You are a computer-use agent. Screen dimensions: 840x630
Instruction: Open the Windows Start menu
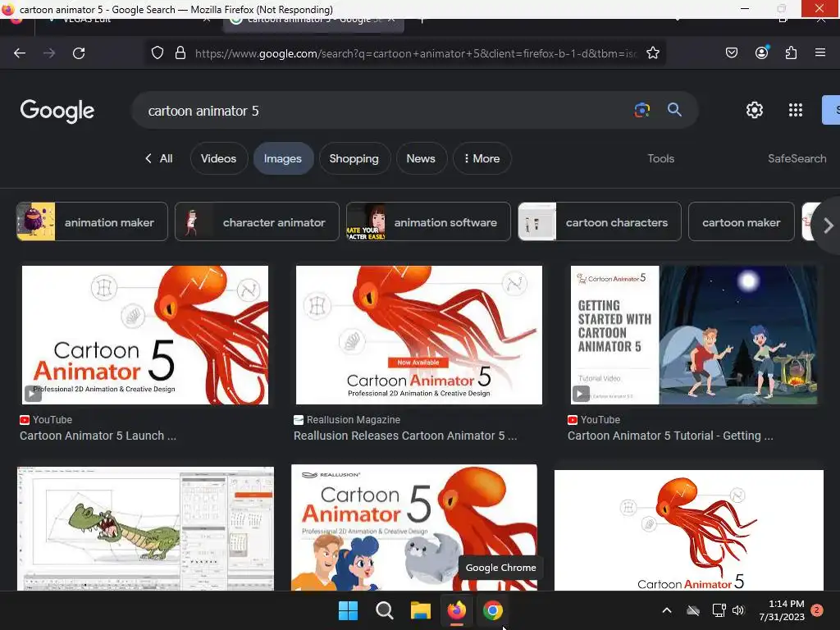tap(348, 610)
